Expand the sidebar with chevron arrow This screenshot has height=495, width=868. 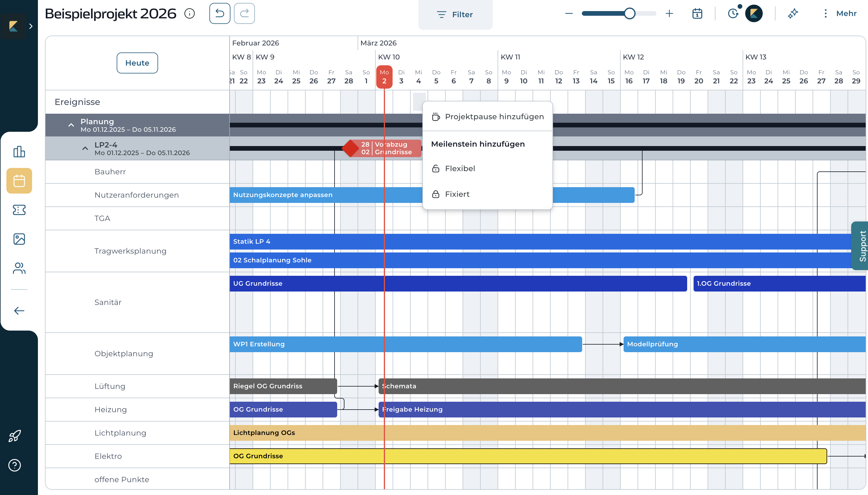(31, 26)
